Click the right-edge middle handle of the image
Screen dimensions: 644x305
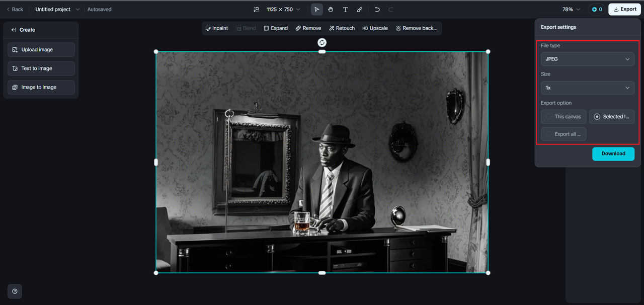click(488, 162)
